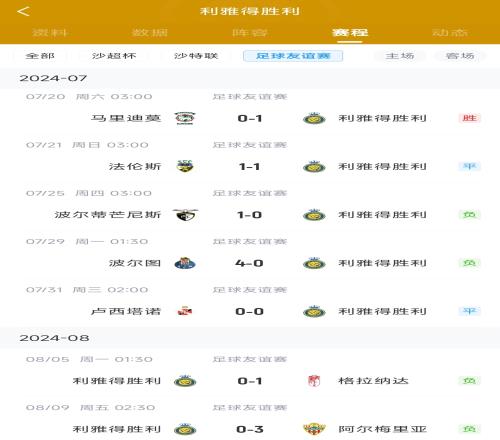Viewport: 500px width, 440px height.
Task: Open the 4-0 波尔图 match score
Action: click(x=249, y=263)
